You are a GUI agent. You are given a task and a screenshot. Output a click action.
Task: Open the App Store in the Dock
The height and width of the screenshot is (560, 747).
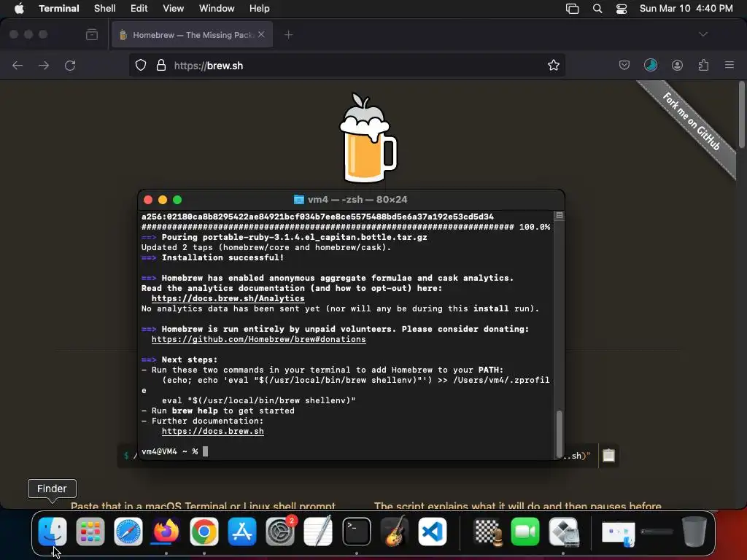[242, 532]
